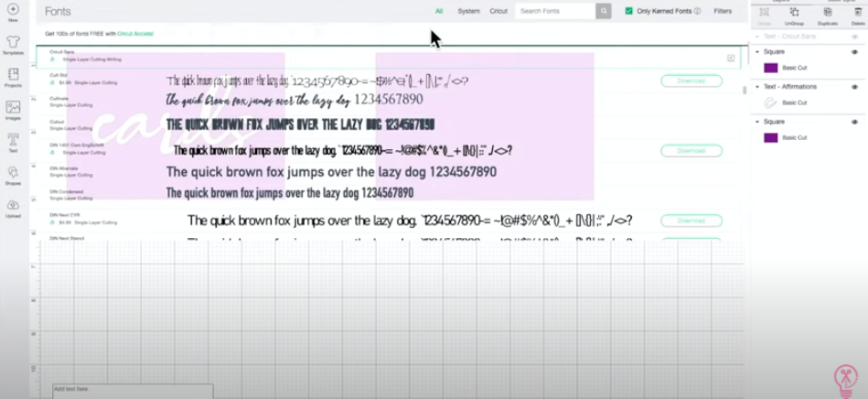Click the Text - Affirmations layer name
This screenshot has height=399, width=868.
[x=790, y=87]
